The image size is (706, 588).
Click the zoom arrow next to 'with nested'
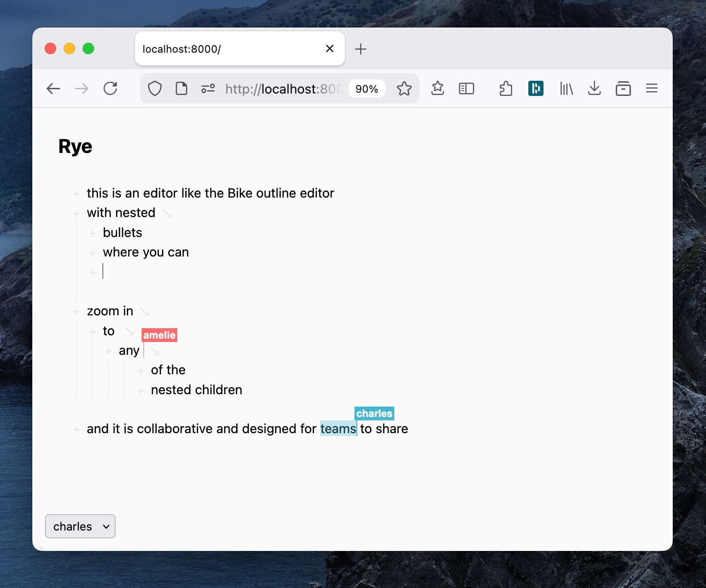point(167,214)
